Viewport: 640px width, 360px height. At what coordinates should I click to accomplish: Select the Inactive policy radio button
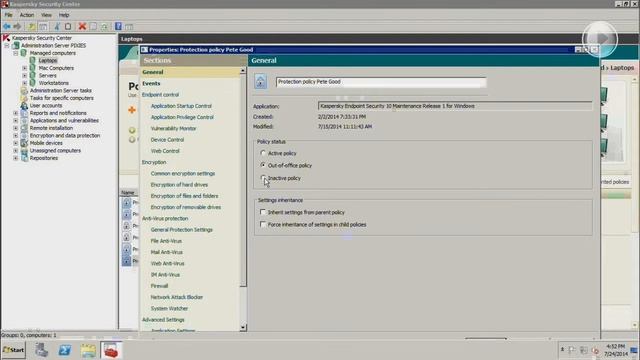click(x=263, y=178)
